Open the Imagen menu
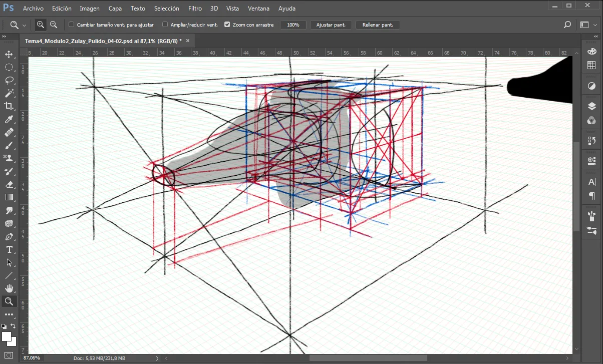Image resolution: width=603 pixels, height=364 pixels. (90, 9)
